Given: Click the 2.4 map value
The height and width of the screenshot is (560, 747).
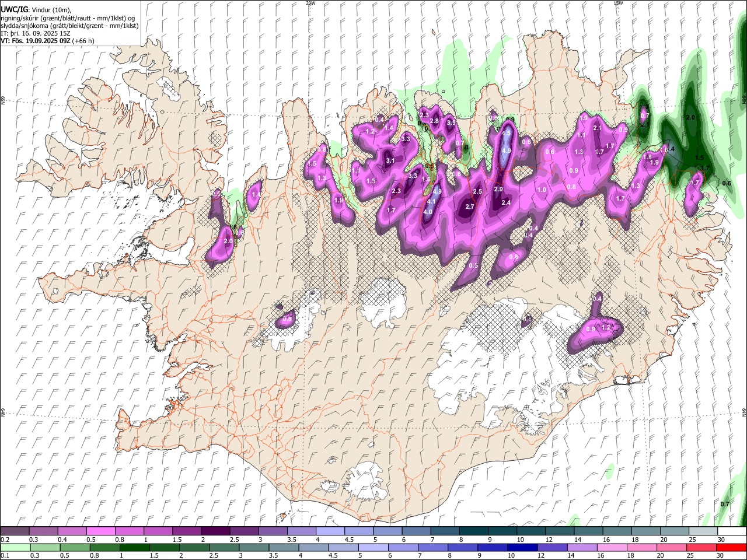Looking at the screenshot, I should point(506,202).
